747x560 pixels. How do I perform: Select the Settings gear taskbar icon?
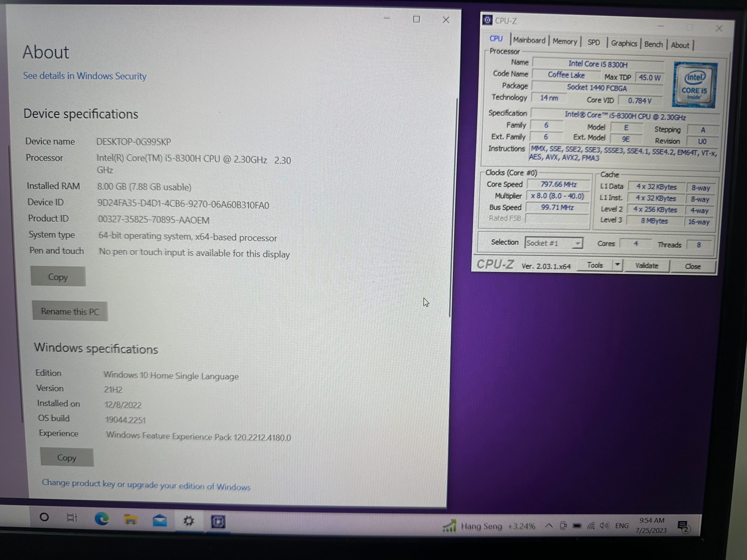pos(189,521)
